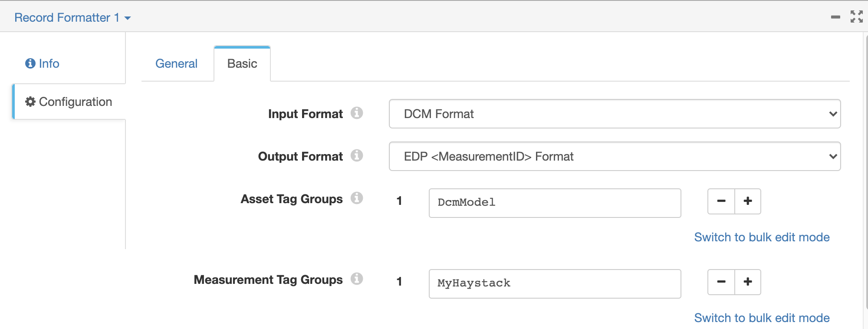Add a new measurement tag group row

point(748,282)
